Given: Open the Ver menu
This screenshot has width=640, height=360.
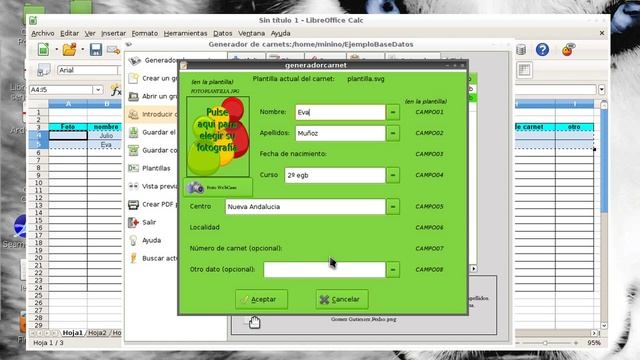Looking at the screenshot, I should 90,33.
